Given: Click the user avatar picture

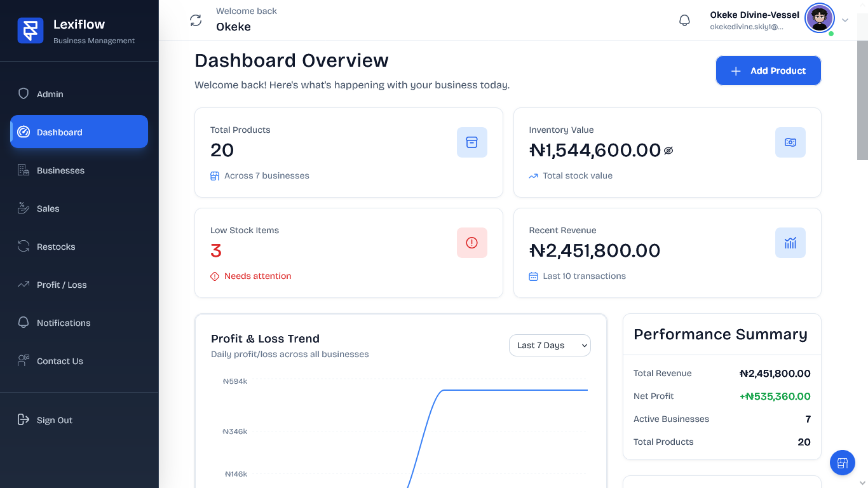Looking at the screenshot, I should tap(820, 19).
